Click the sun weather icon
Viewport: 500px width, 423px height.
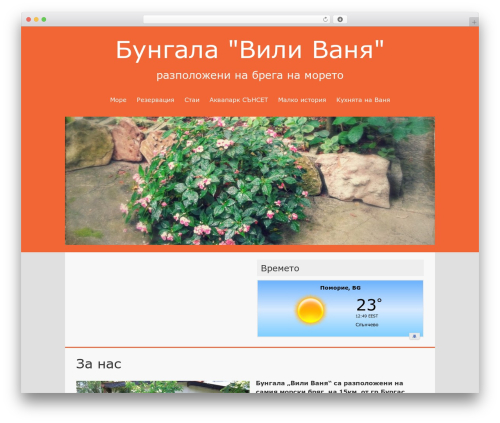click(x=310, y=310)
